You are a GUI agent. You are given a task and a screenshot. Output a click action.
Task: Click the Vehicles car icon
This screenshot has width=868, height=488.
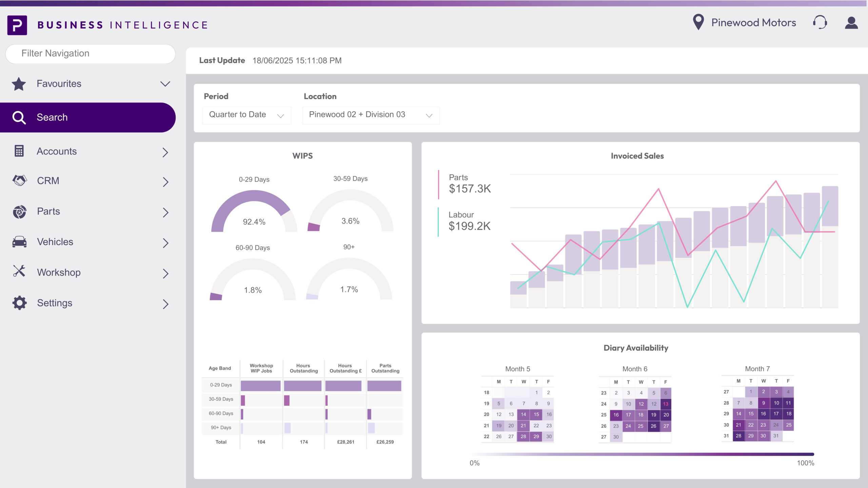coord(20,242)
